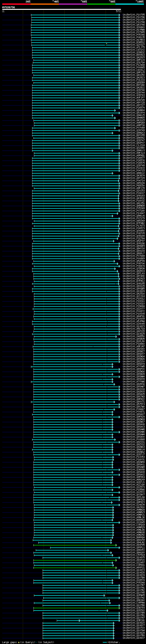Click the UniRef100_P17673 label
The height and width of the screenshot is (644, 146).
click(x=133, y=226)
